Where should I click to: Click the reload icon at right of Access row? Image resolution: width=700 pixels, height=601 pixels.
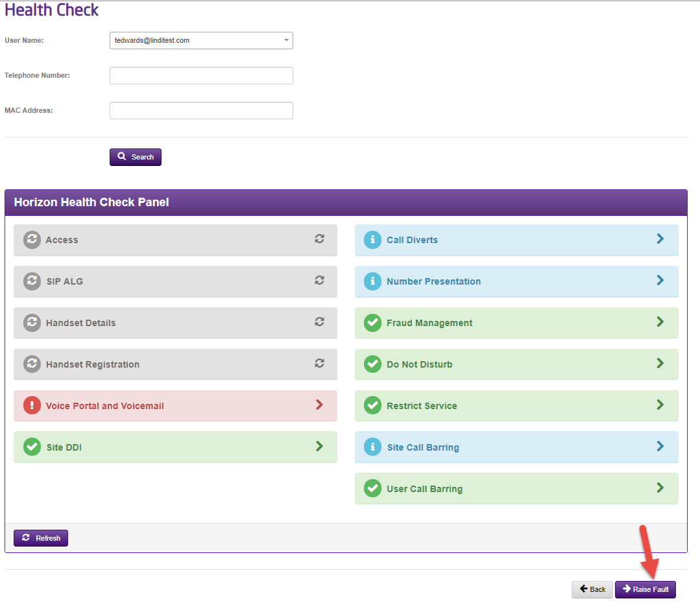(319, 239)
